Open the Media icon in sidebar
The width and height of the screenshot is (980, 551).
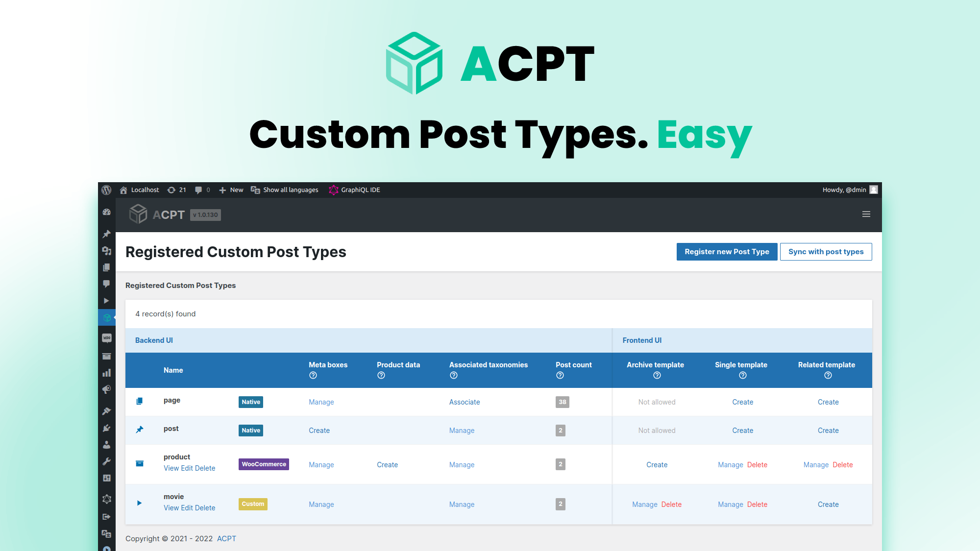[106, 251]
